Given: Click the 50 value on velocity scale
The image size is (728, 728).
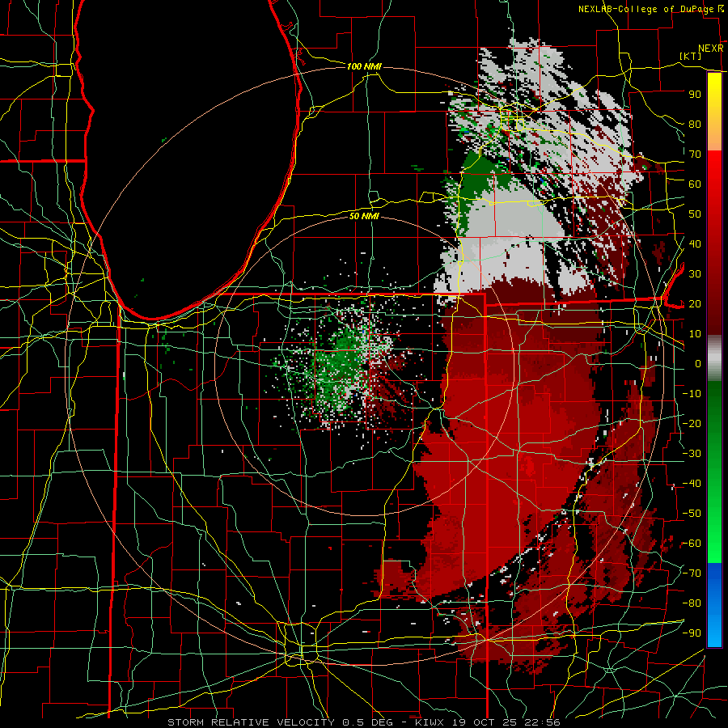Looking at the screenshot, I should 695,214.
